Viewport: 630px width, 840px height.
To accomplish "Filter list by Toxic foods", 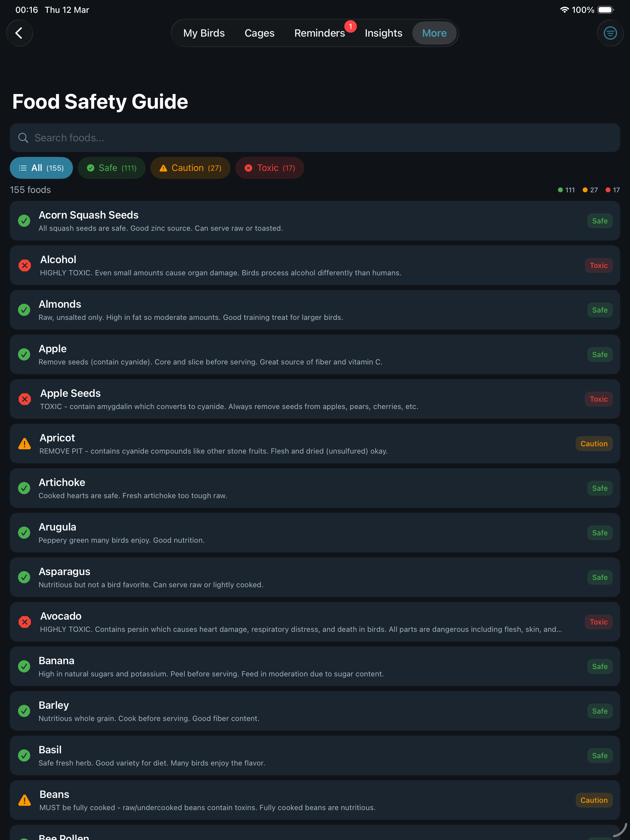I will click(270, 168).
